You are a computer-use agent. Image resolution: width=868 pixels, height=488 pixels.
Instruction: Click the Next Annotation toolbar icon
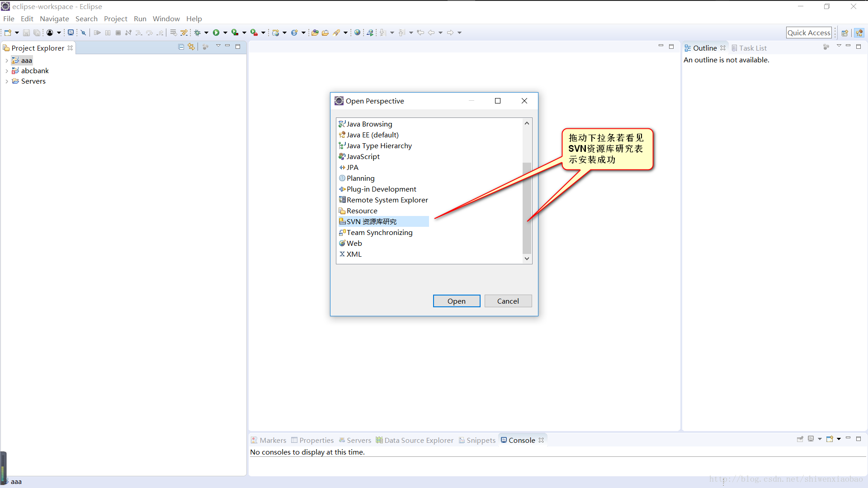(x=383, y=33)
